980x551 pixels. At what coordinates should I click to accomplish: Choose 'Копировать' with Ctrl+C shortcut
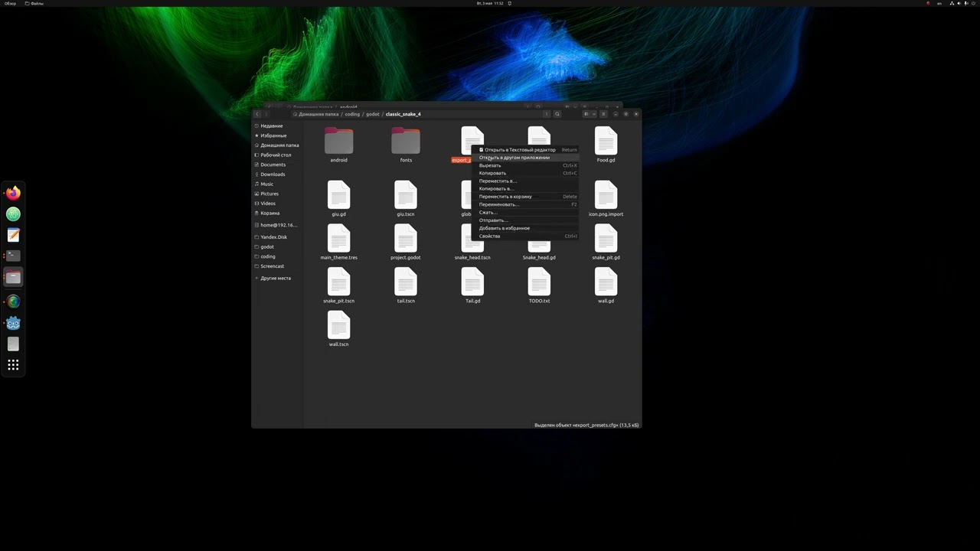coord(525,173)
